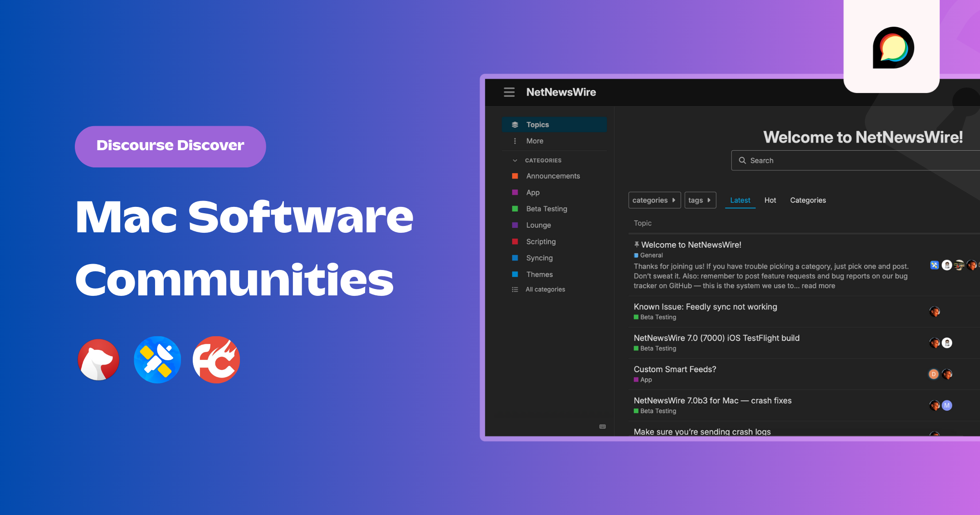980x515 pixels.
Task: Open the tags filter dropdown
Action: click(700, 200)
